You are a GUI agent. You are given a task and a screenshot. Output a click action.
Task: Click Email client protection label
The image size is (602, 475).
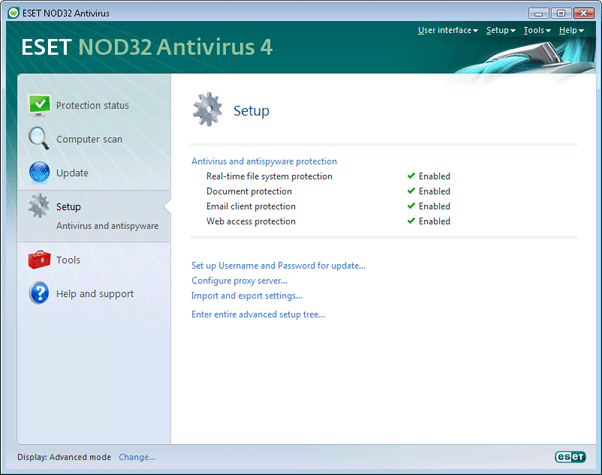(x=251, y=206)
